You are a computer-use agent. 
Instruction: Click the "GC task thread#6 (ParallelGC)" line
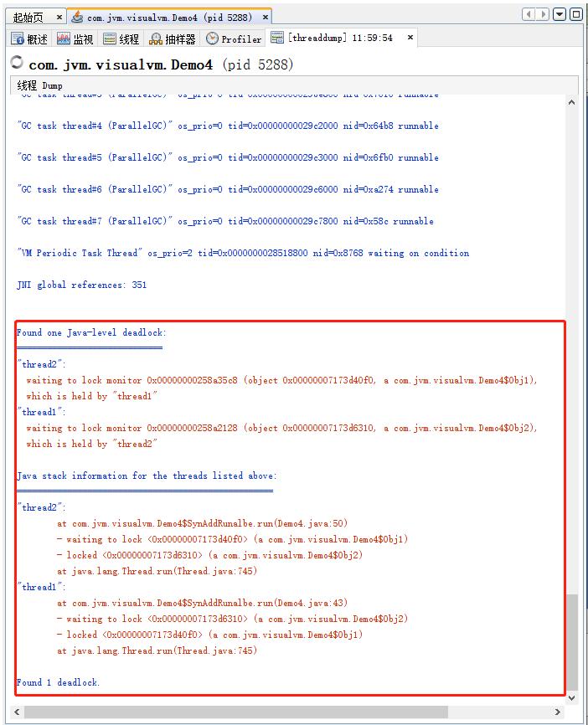tap(228, 189)
